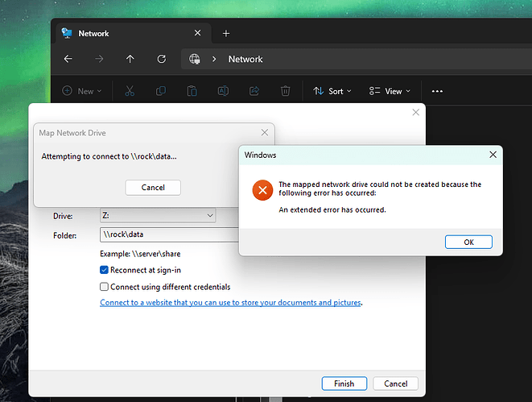This screenshot has width=532, height=402.
Task: Click the Share icon in toolbar
Action: coord(254,91)
